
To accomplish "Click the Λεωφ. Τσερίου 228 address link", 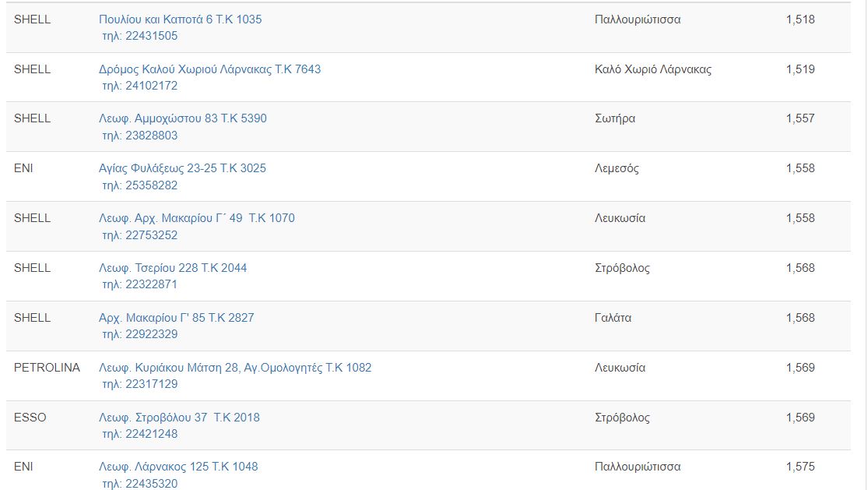I will click(x=173, y=268).
